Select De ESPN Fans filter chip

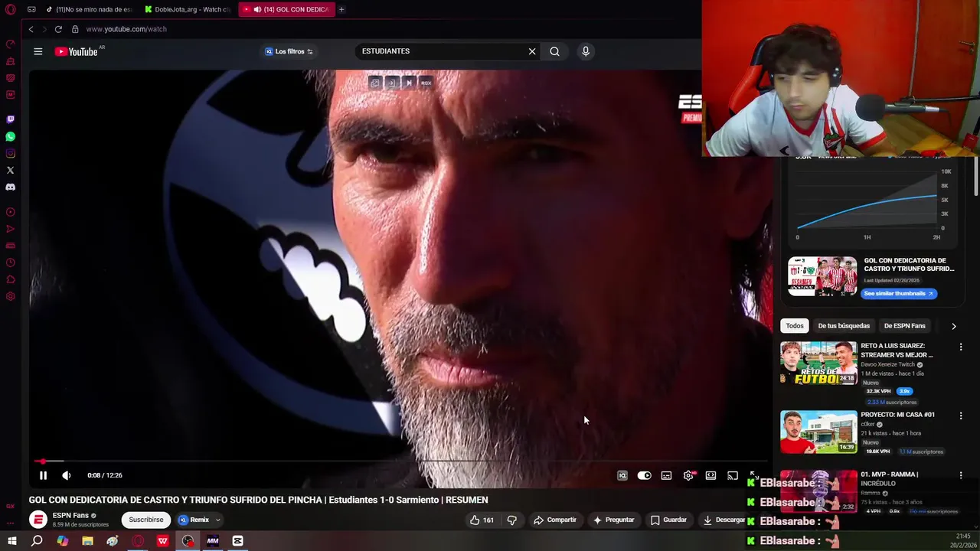[x=904, y=326]
